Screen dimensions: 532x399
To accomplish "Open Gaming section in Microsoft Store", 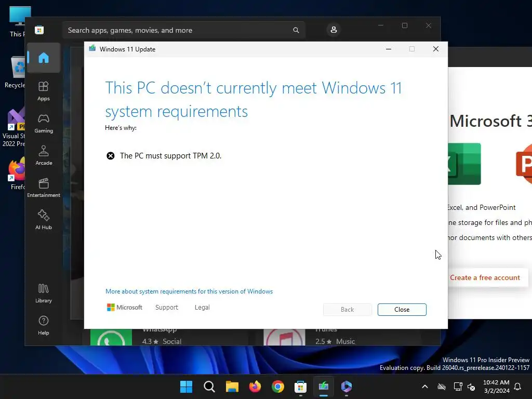I will pyautogui.click(x=44, y=124).
